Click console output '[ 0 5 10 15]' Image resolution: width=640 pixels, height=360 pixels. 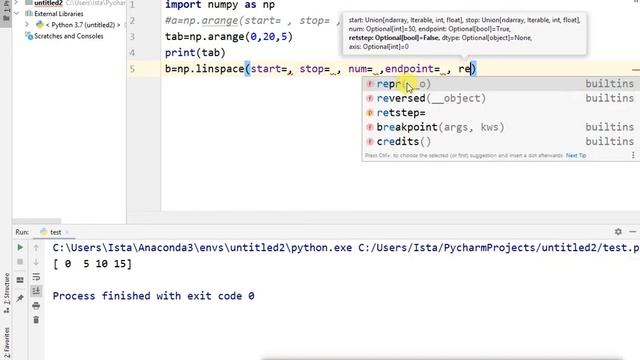pyautogui.click(x=92, y=264)
